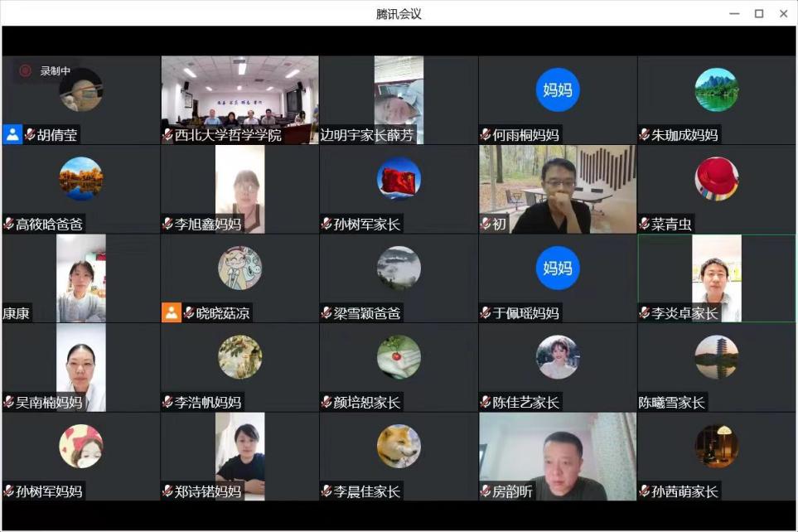Click the muted mic icon for 西北大学哲学学院
Viewport: 798px width, 532px height.
(x=167, y=135)
